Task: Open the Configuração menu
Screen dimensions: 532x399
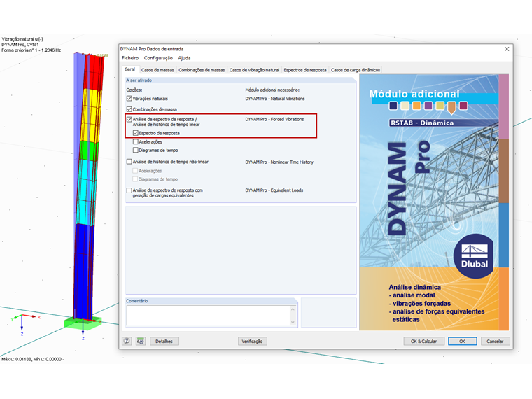Action: [158, 58]
